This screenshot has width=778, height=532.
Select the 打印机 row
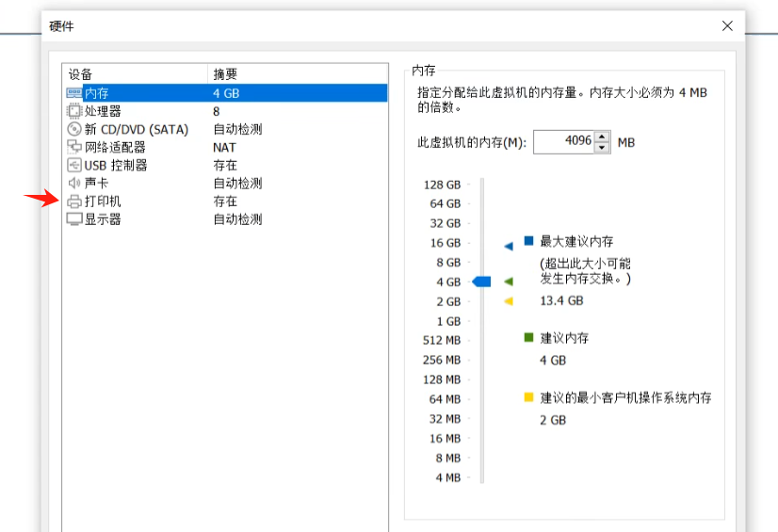[227, 201]
